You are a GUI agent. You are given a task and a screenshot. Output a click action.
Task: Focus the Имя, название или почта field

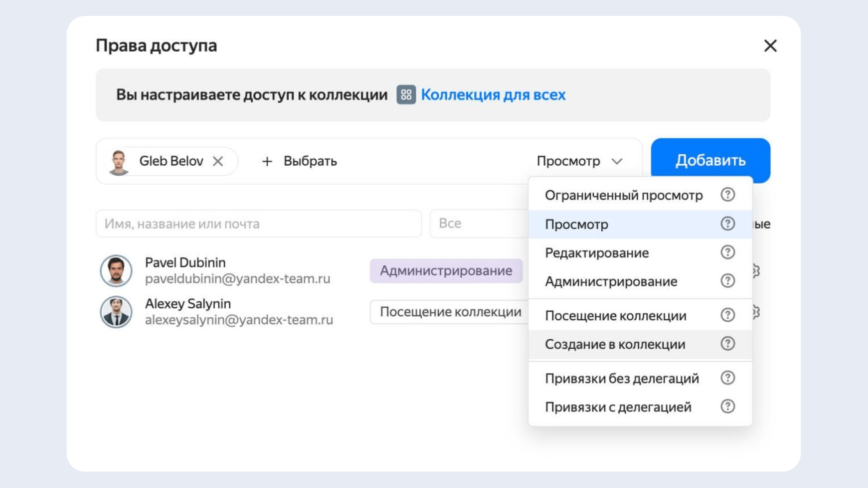click(x=259, y=224)
